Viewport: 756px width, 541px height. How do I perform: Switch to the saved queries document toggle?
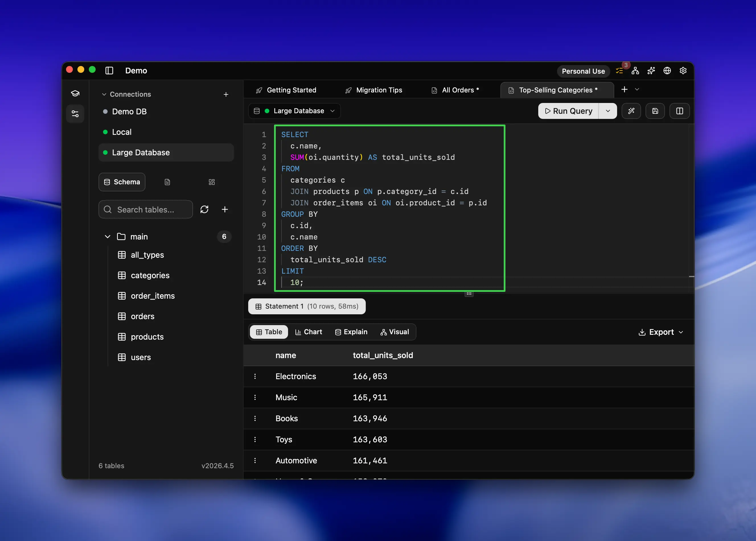[167, 182]
